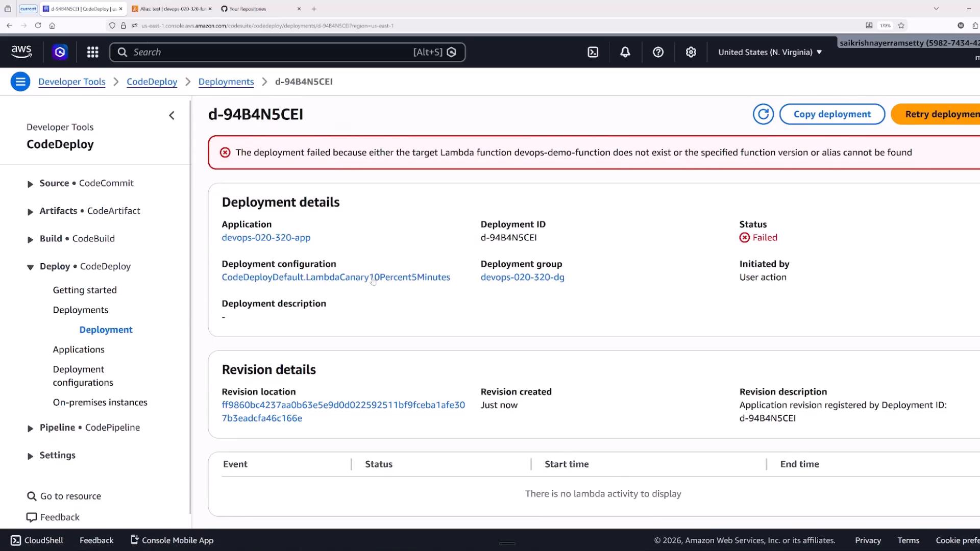This screenshot has height=551, width=980.
Task: Collapse the CodeDeploy side panel arrow
Action: [172, 116]
